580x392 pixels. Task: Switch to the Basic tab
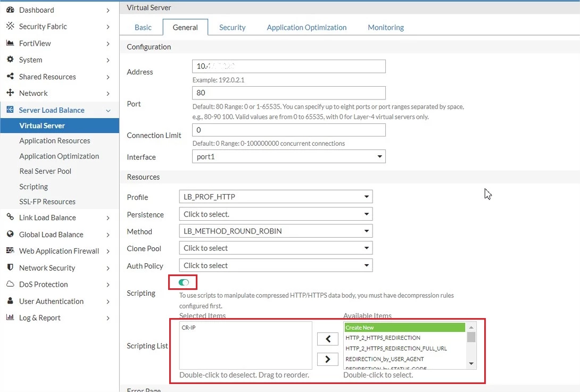pos(143,27)
